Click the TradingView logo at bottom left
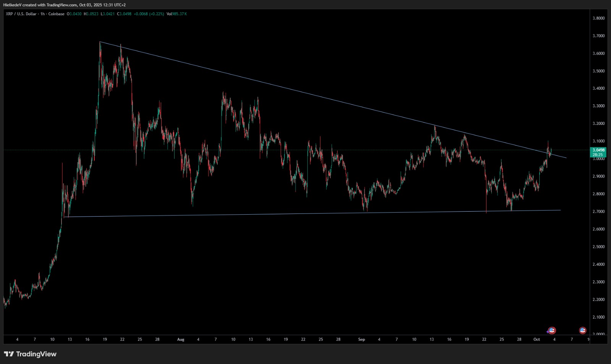The height and width of the screenshot is (364, 611). point(30,354)
